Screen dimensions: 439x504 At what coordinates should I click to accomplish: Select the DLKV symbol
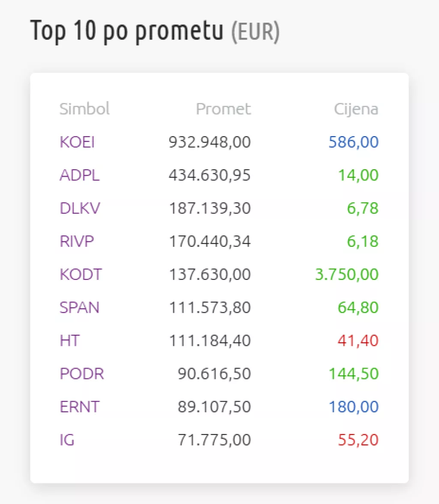pos(80,209)
